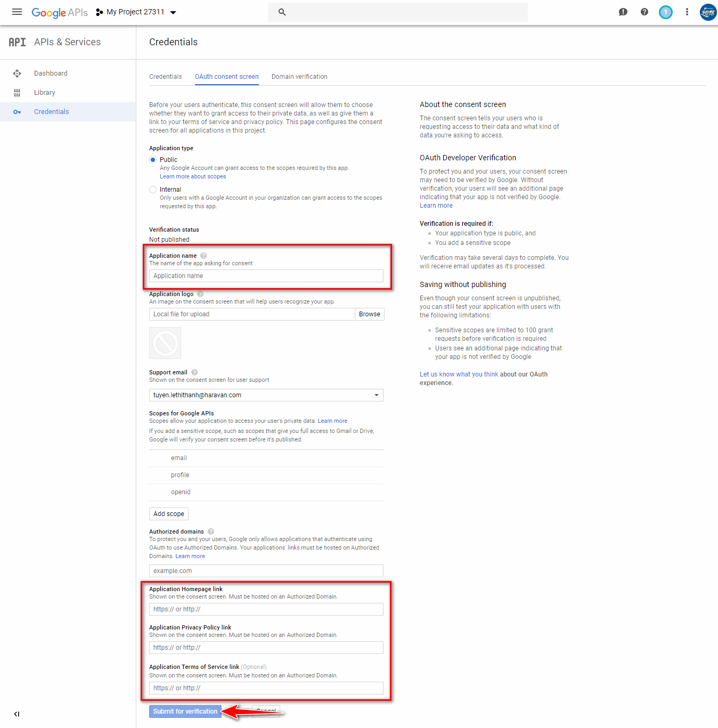Click the Authorized domains help icon
The image size is (718, 728).
tap(211, 531)
